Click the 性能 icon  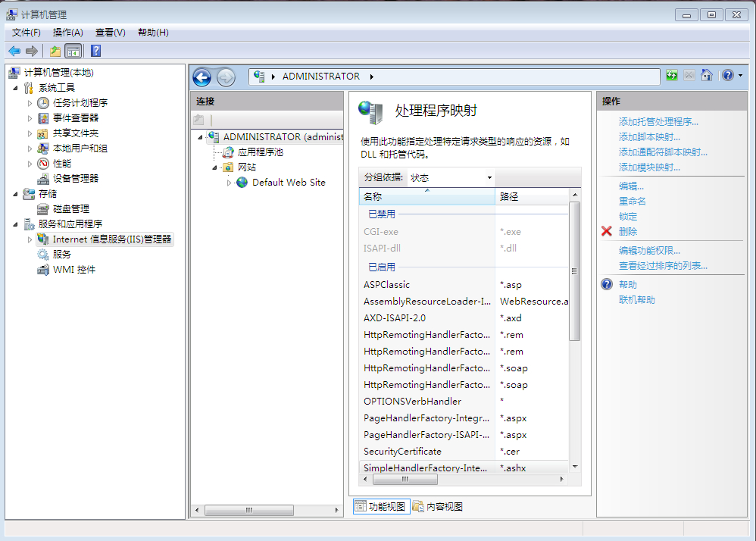pos(43,164)
